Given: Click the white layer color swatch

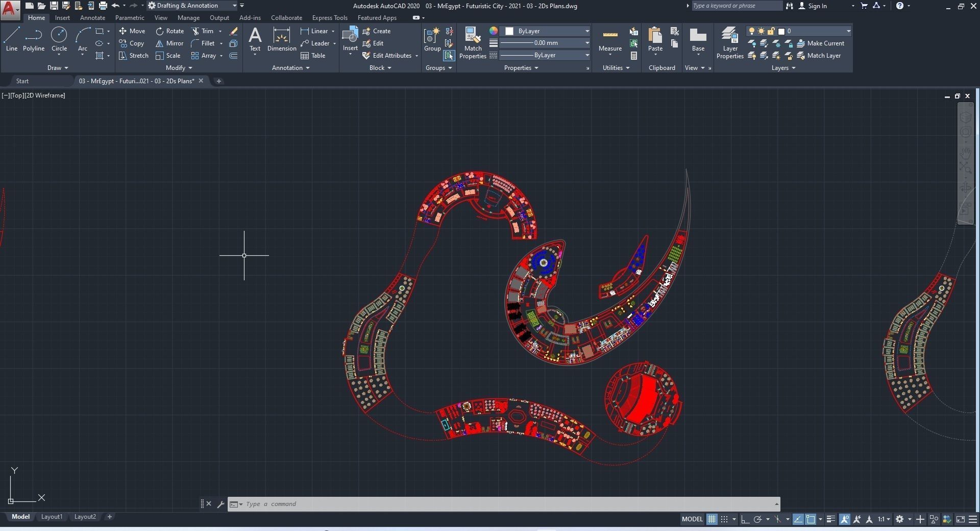Looking at the screenshot, I should pos(781,31).
